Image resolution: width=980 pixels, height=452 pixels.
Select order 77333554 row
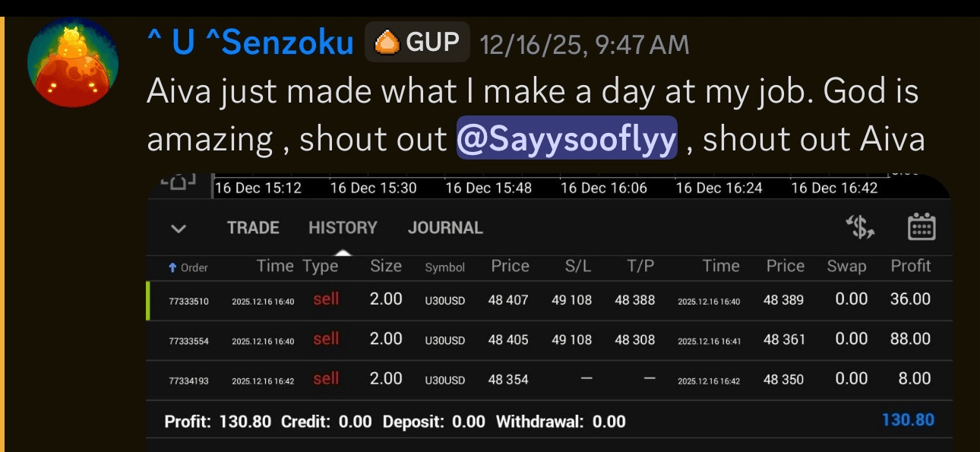(188, 340)
